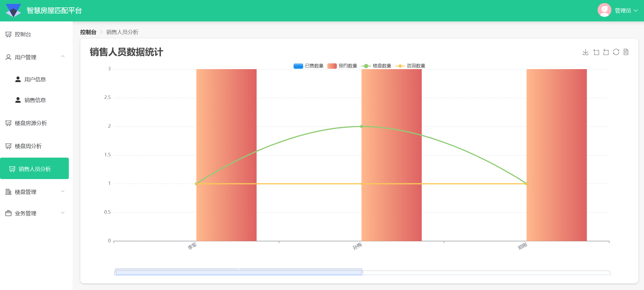Click the data zoom left handle
This screenshot has height=290, width=644.
[x=115, y=273]
